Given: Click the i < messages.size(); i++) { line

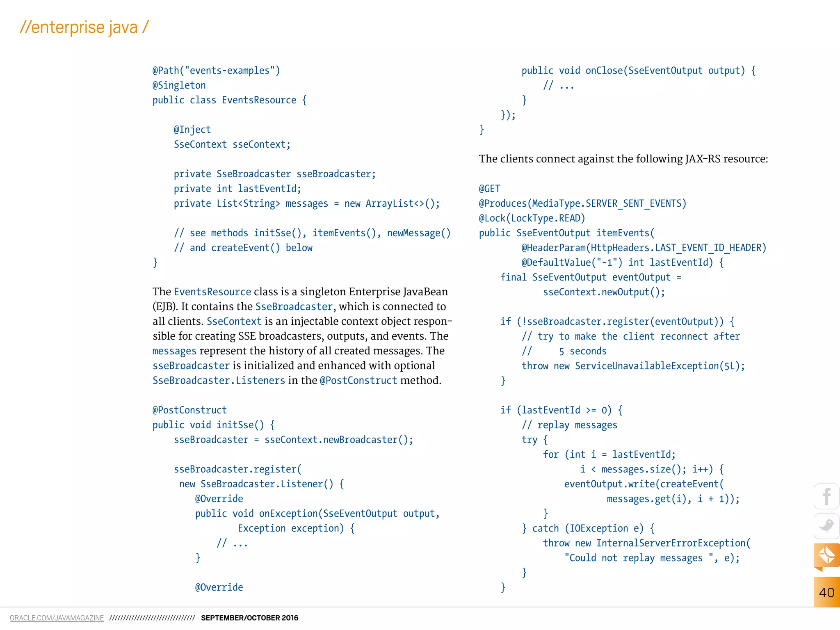Looking at the screenshot, I should coord(652,469).
